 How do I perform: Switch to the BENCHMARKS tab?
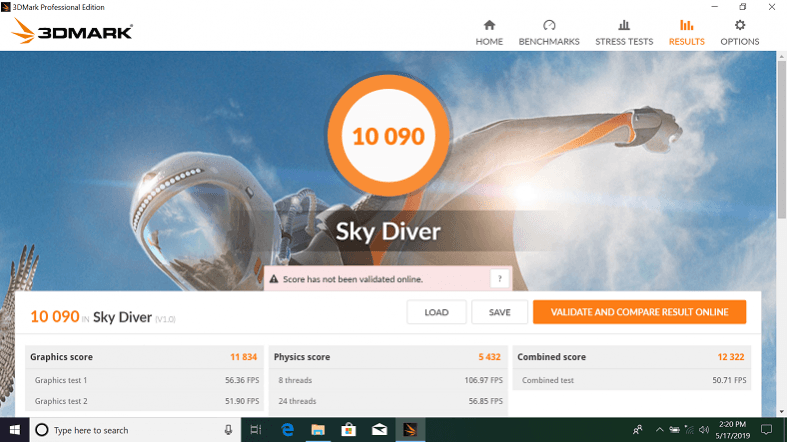[549, 33]
